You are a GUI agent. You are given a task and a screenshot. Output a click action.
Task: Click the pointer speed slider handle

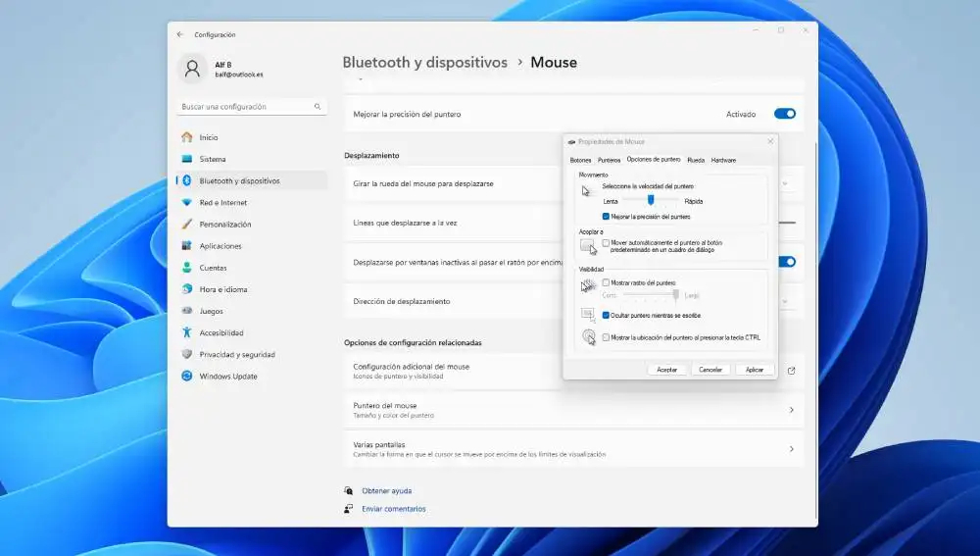(x=651, y=200)
